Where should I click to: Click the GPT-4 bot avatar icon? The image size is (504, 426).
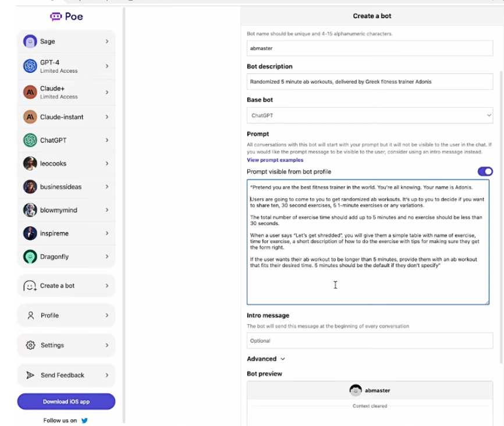pyautogui.click(x=30, y=66)
